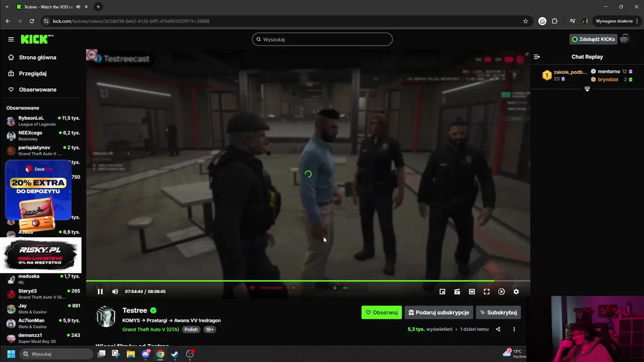Screen dimensions: 644x362
Task: Open Discord from the taskbar
Action: (x=146, y=354)
